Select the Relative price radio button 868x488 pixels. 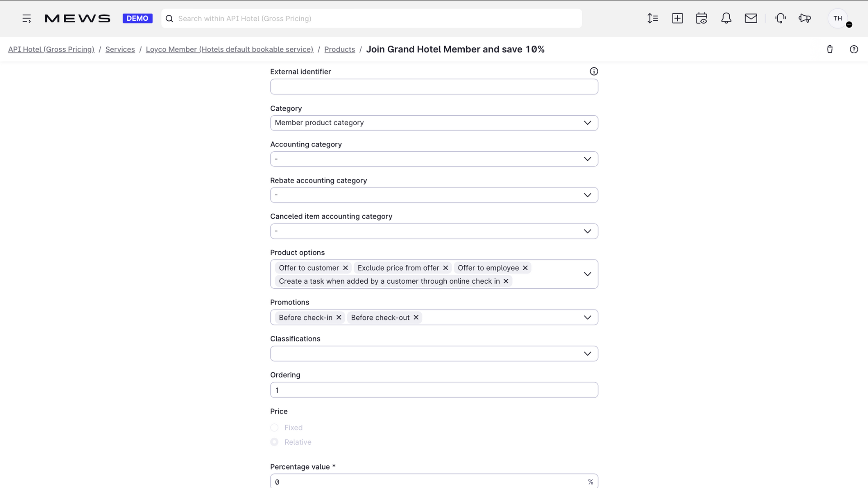click(274, 442)
